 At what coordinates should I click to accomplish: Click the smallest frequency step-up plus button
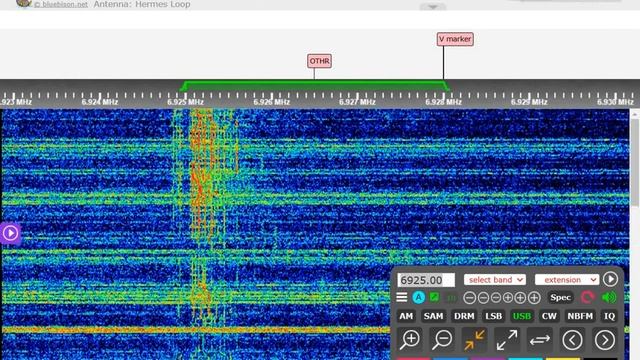point(508,298)
